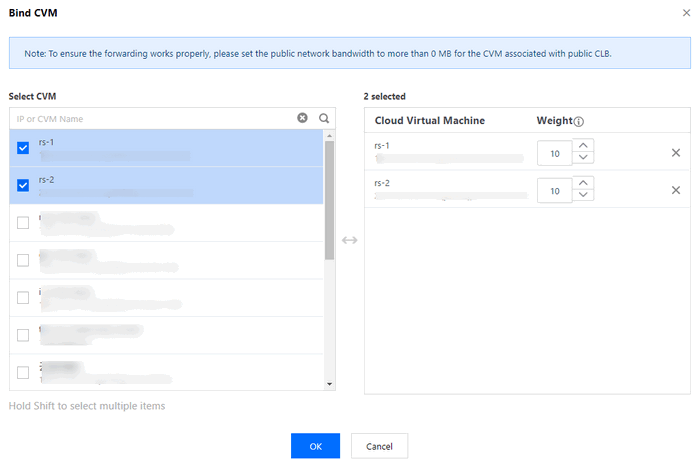This screenshot has width=700, height=462.
Task: Check the third CVM checkbox
Action: click(x=23, y=222)
